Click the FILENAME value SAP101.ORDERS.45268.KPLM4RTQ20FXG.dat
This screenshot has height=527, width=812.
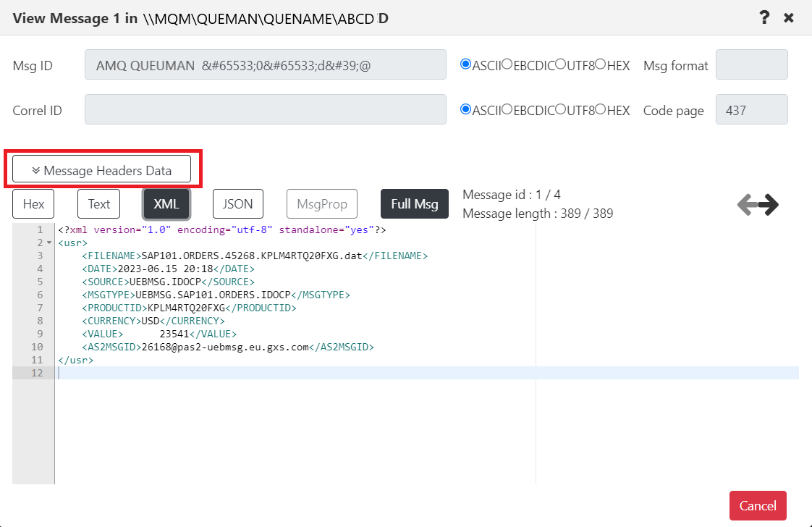[252, 256]
